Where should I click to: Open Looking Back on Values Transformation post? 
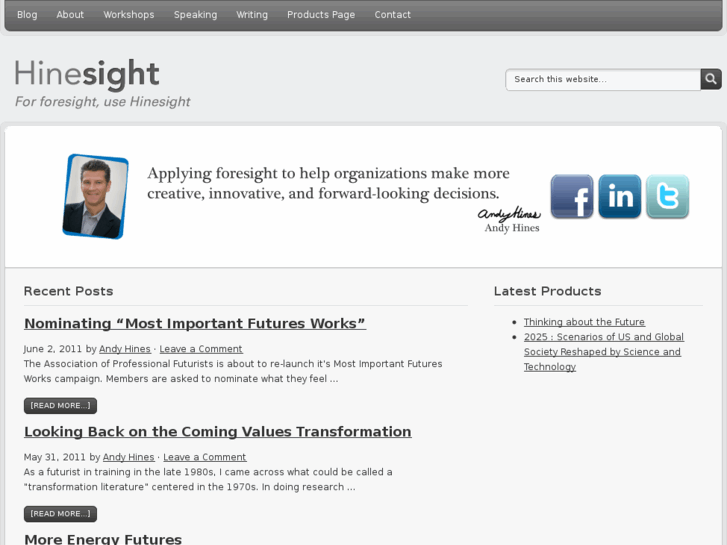(217, 431)
